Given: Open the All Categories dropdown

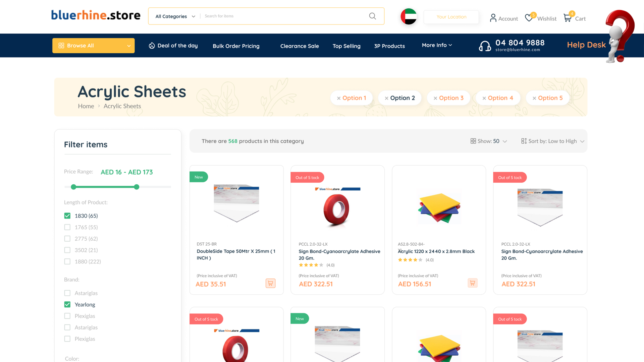Looking at the screenshot, I should point(175,16).
